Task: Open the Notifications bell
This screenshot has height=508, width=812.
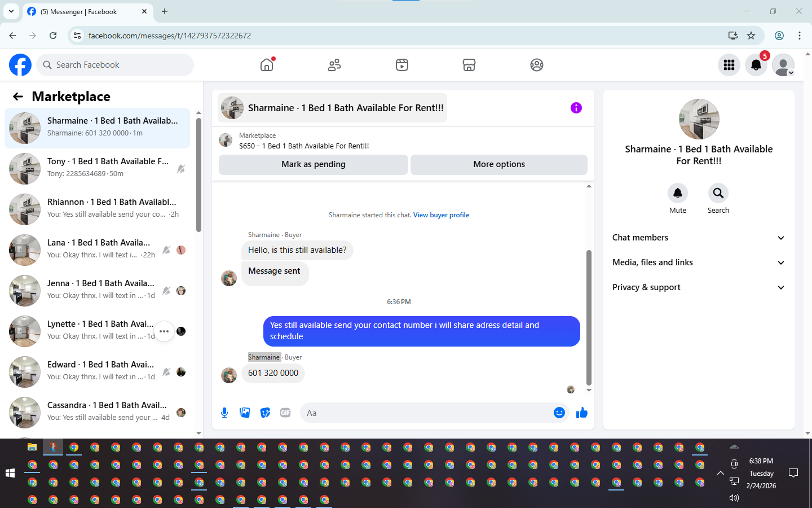Action: (756, 65)
